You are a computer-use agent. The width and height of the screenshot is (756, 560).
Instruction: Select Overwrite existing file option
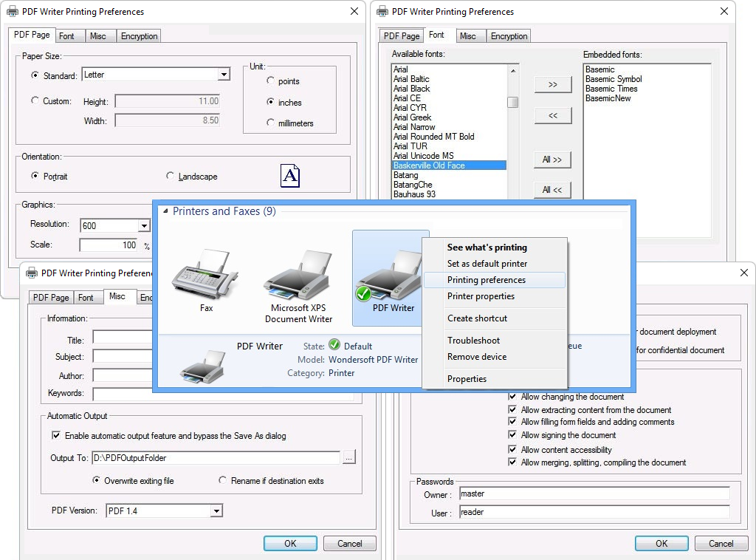pos(97,480)
